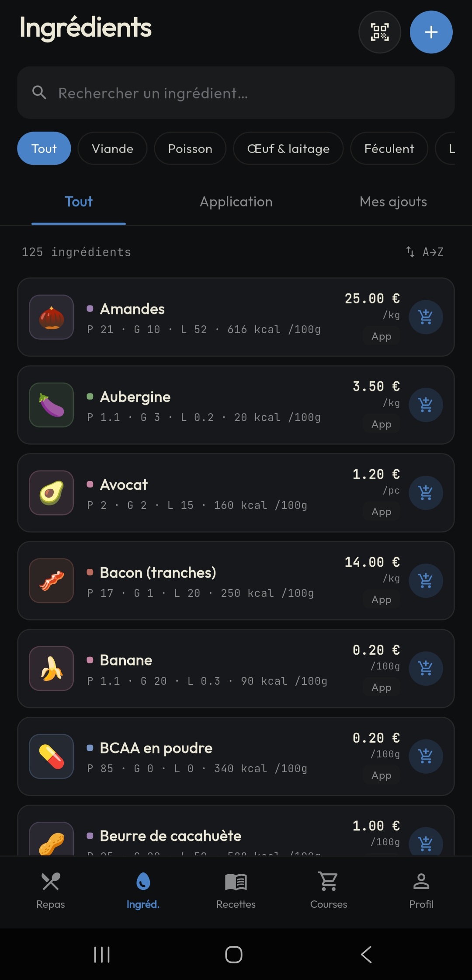Switch to the Mes ajouts tab
Screen dimensions: 472x980
393,202
